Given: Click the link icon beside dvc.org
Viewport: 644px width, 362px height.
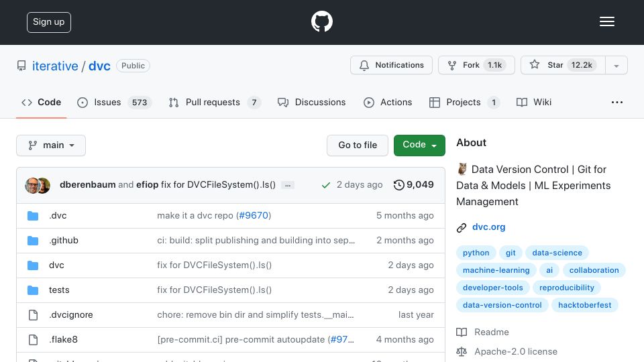Looking at the screenshot, I should coord(462,227).
